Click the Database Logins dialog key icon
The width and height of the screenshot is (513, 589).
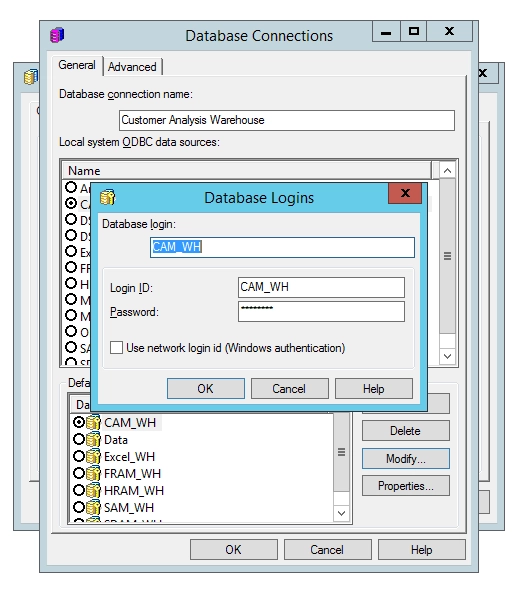[108, 197]
